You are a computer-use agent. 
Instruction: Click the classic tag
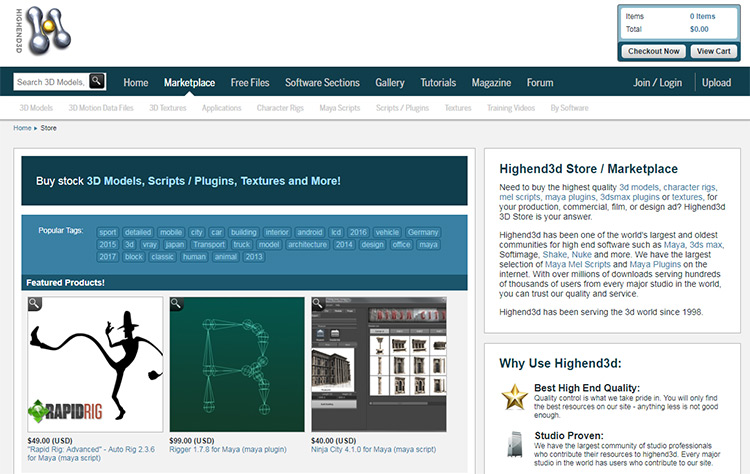coord(162,257)
